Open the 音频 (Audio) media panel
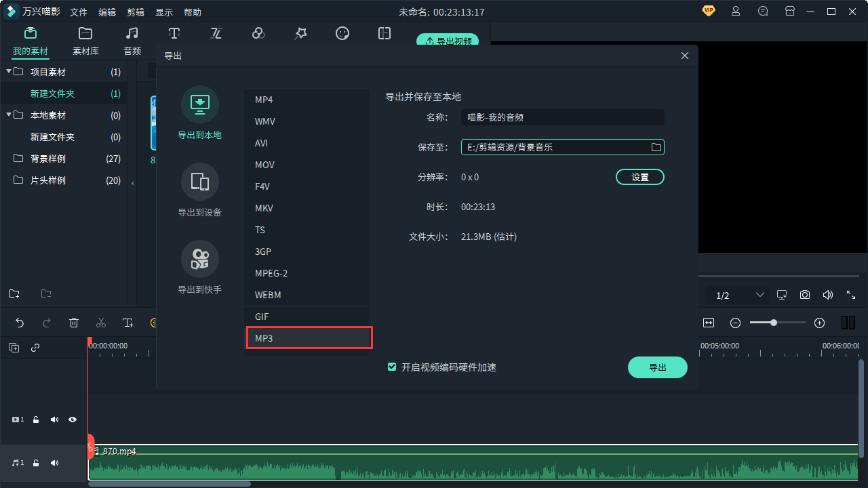The image size is (868, 488). coord(132,39)
